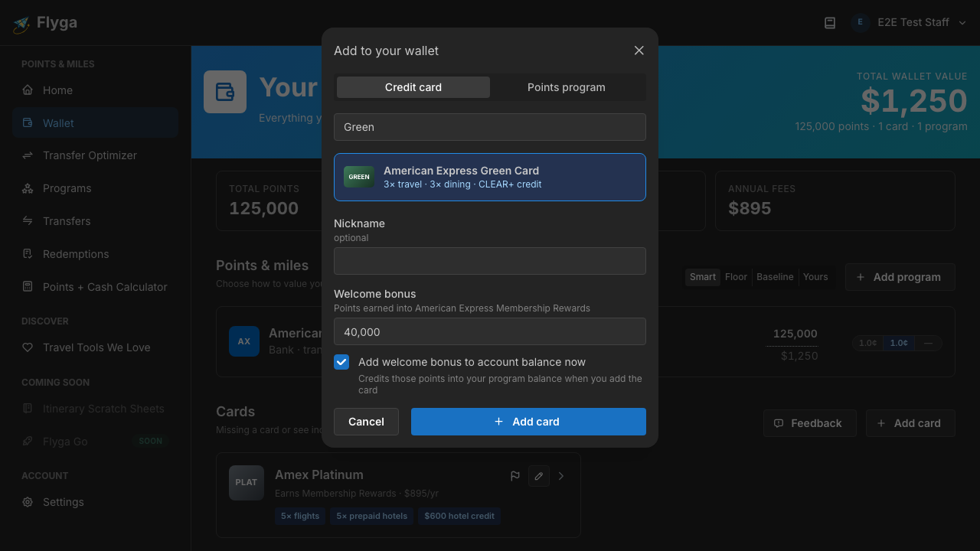Image resolution: width=980 pixels, height=551 pixels.
Task: Click the Transfers sidebar icon
Action: point(28,220)
